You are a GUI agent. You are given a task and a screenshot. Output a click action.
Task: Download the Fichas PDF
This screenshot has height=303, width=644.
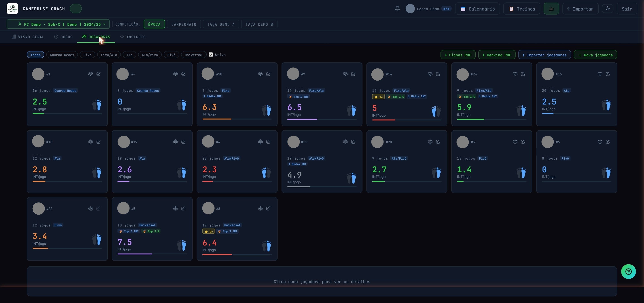tap(458, 55)
